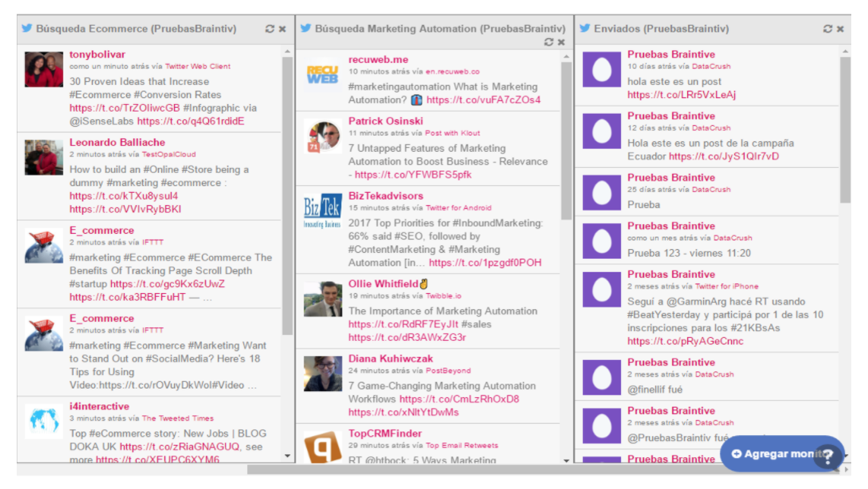The width and height of the screenshot is (868, 489).
Task: Open TopCRMFinder orange logo avatar
Action: (x=323, y=447)
